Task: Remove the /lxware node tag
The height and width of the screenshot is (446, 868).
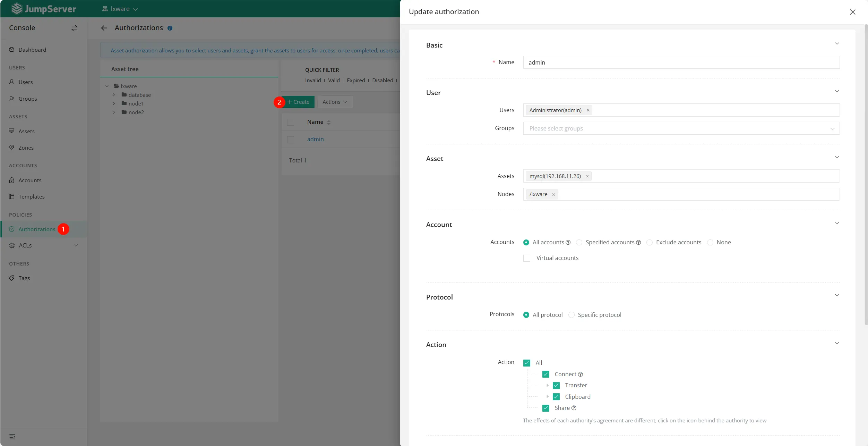Action: pos(554,194)
